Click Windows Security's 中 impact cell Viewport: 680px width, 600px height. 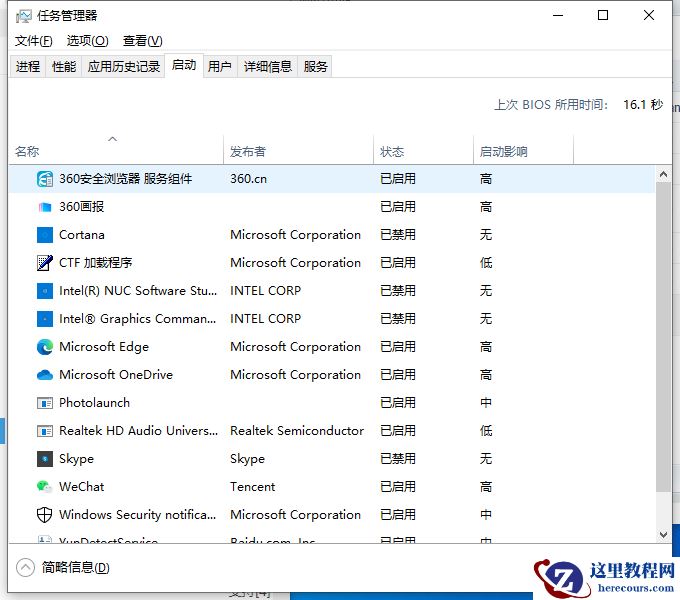tap(486, 515)
